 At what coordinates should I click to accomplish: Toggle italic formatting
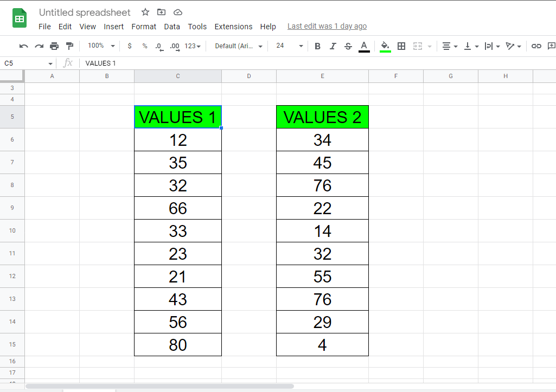pyautogui.click(x=333, y=46)
